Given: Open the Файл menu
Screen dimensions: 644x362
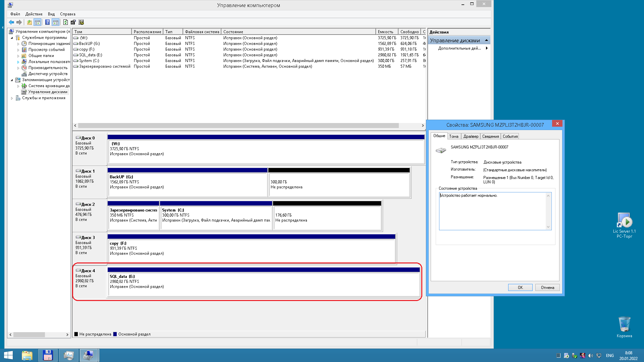Looking at the screenshot, I should click(x=15, y=14).
